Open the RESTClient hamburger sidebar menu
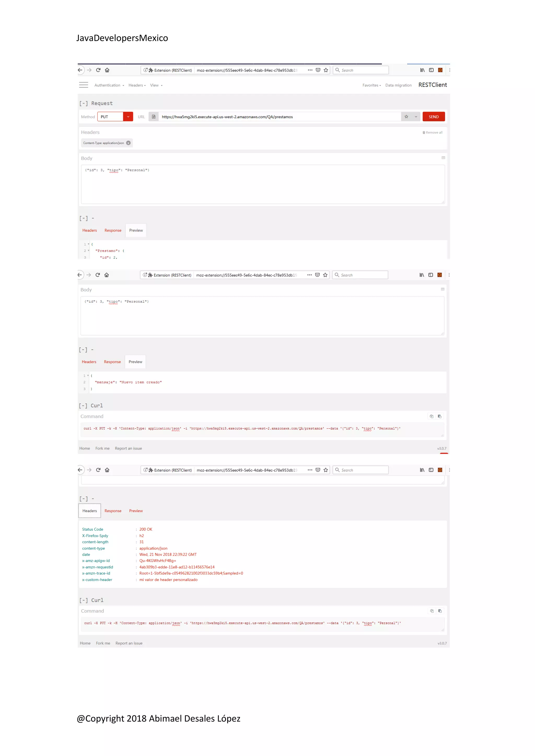The height and width of the screenshot is (756, 535). tap(84, 85)
